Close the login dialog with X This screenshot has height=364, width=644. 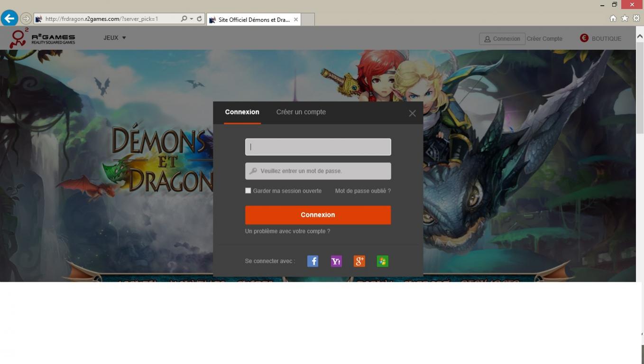point(412,113)
